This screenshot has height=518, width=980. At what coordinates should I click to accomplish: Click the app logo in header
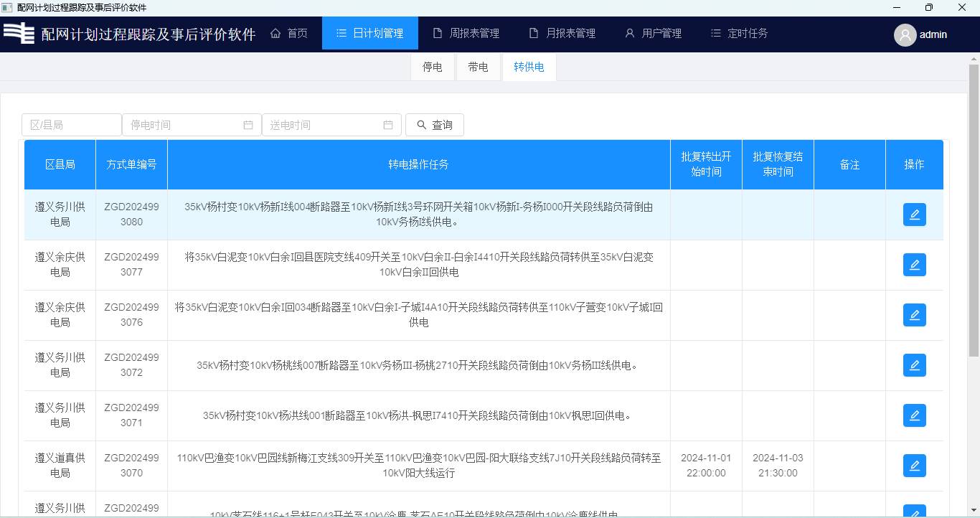pyautogui.click(x=19, y=34)
